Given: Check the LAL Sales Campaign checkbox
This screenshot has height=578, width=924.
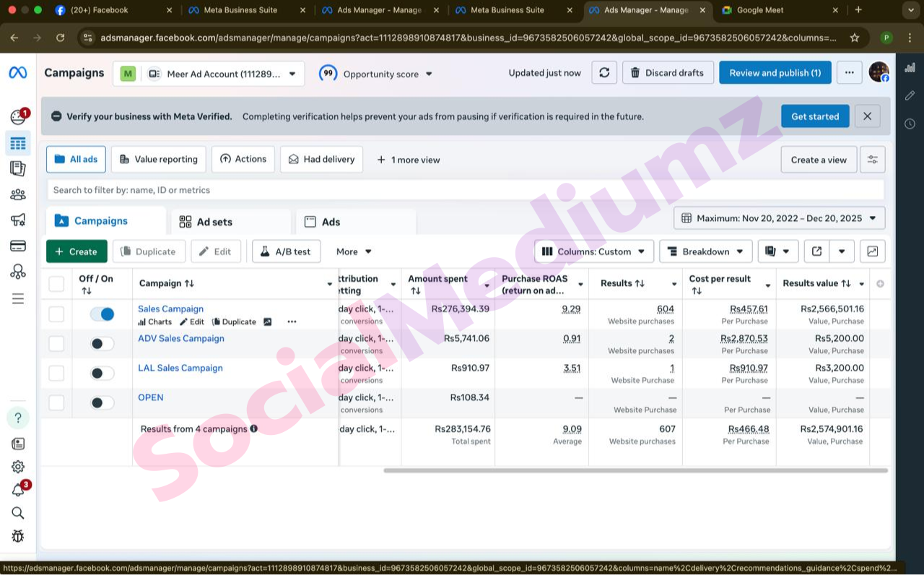Looking at the screenshot, I should 56,374.
